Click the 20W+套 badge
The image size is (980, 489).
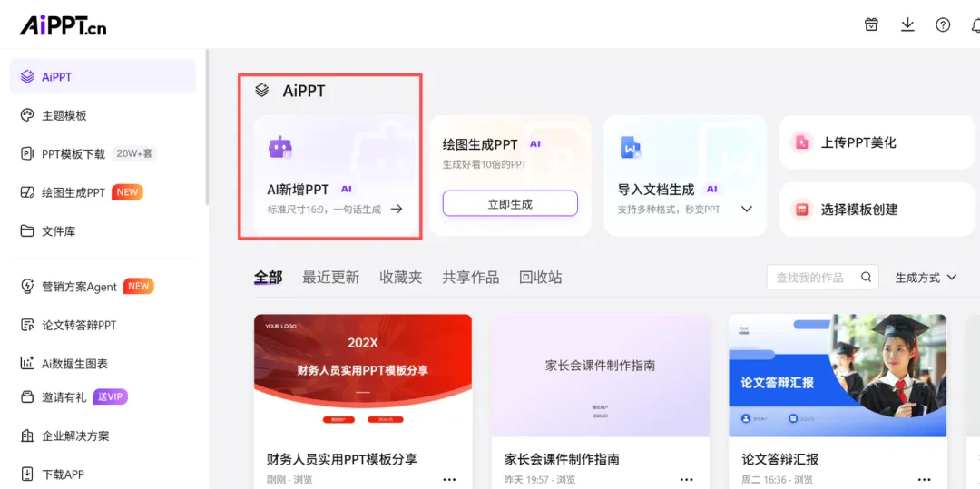[x=134, y=153]
